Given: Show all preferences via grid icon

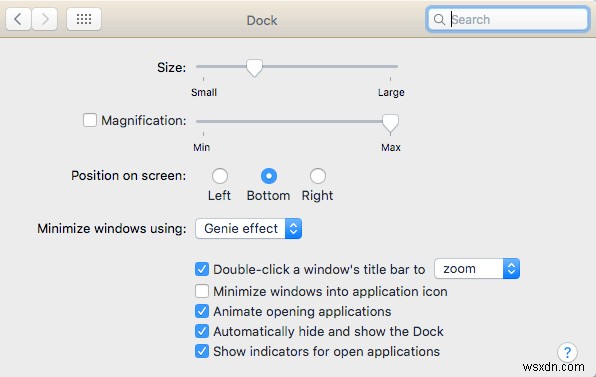Looking at the screenshot, I should 84,19.
